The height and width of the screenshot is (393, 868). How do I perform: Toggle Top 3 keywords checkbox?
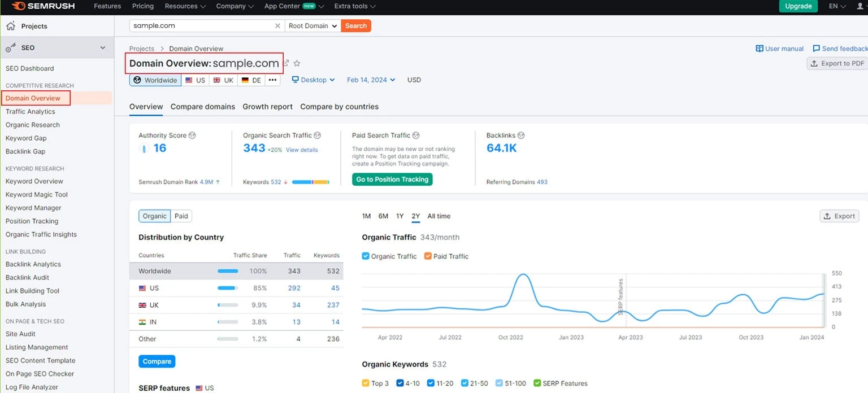(x=366, y=383)
